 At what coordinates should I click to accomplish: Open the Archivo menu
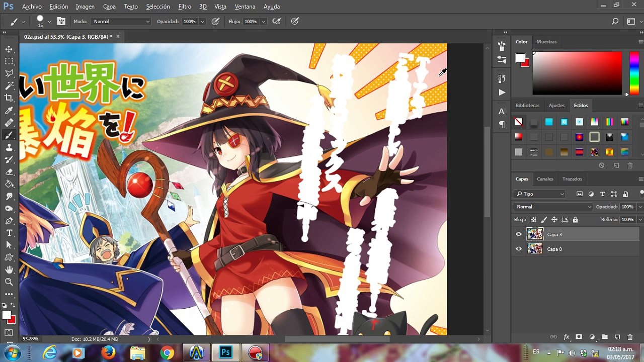[32, 7]
